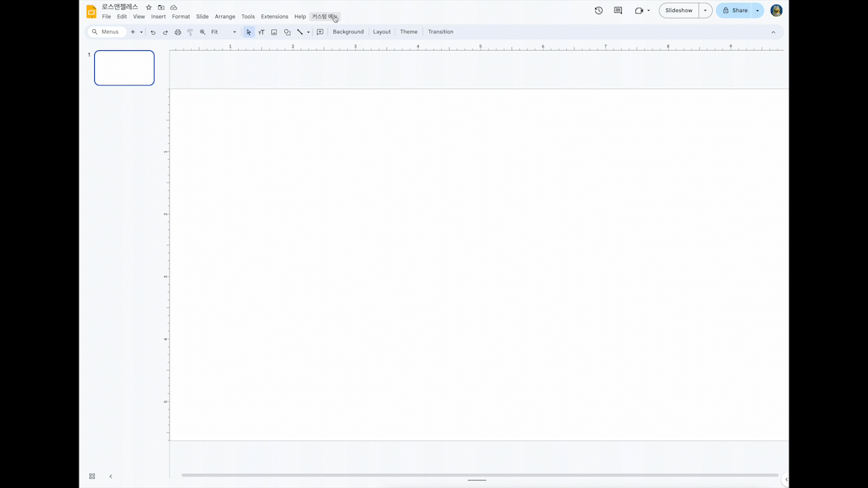Expand the Share options arrow
The height and width of the screenshot is (488, 868).
coord(757,10)
